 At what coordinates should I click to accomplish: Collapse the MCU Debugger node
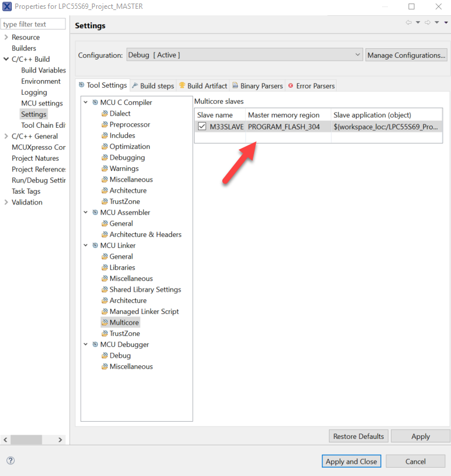tap(85, 344)
